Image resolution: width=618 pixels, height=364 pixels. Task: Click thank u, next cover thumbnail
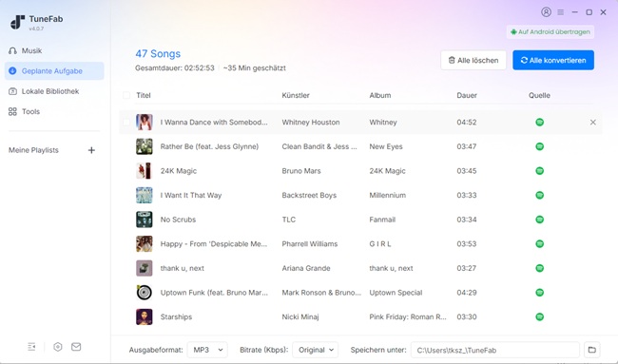click(145, 268)
